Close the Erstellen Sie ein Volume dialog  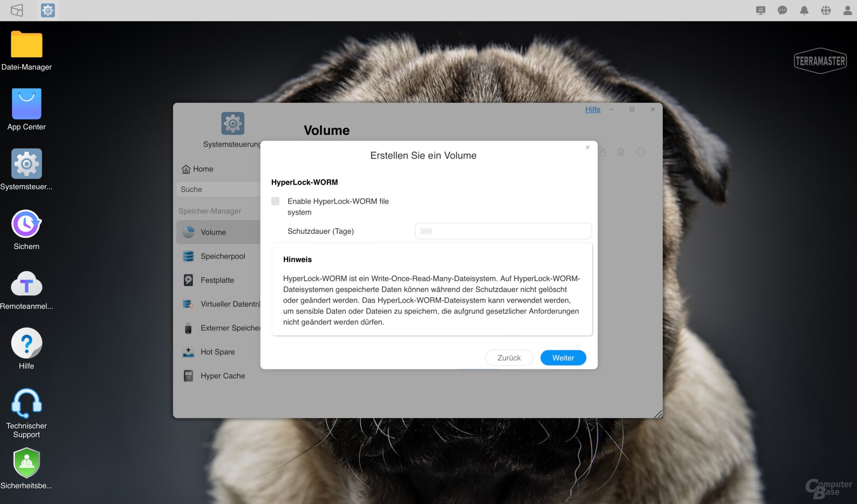[588, 147]
